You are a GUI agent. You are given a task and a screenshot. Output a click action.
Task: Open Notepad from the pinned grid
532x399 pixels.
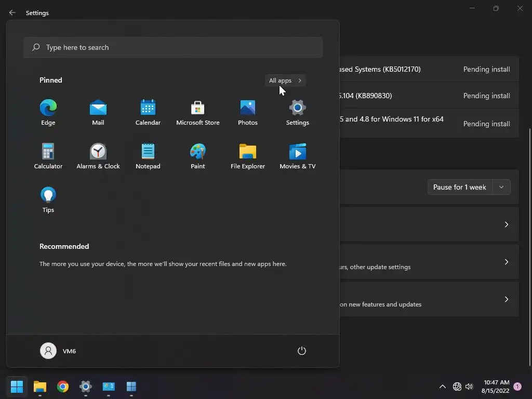pos(148,156)
